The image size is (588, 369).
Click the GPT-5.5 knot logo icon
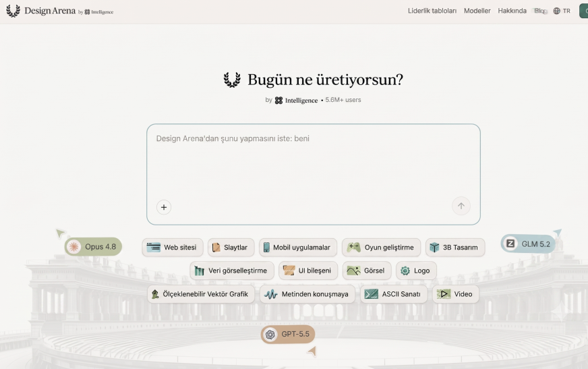coord(270,334)
